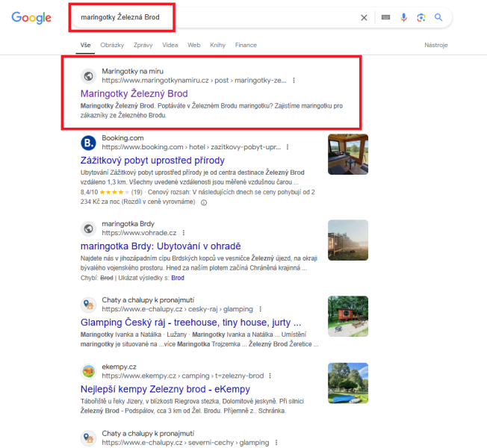
Task: Search by image with Lens icon
Action: tap(421, 18)
